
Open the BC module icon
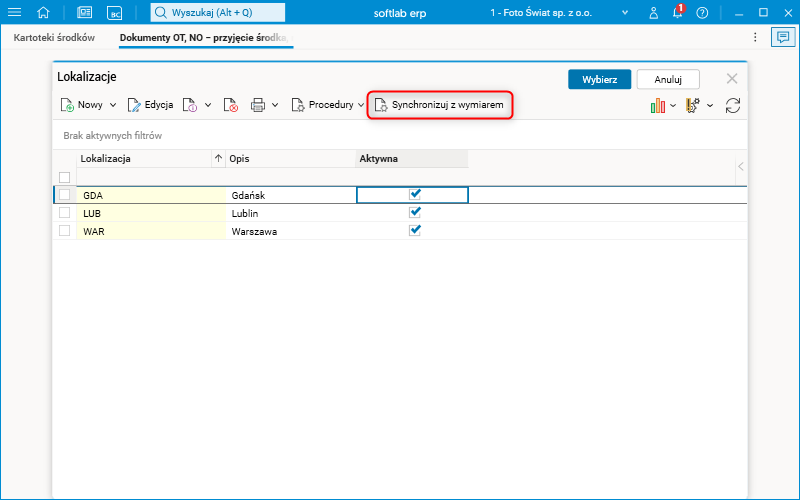tap(115, 13)
